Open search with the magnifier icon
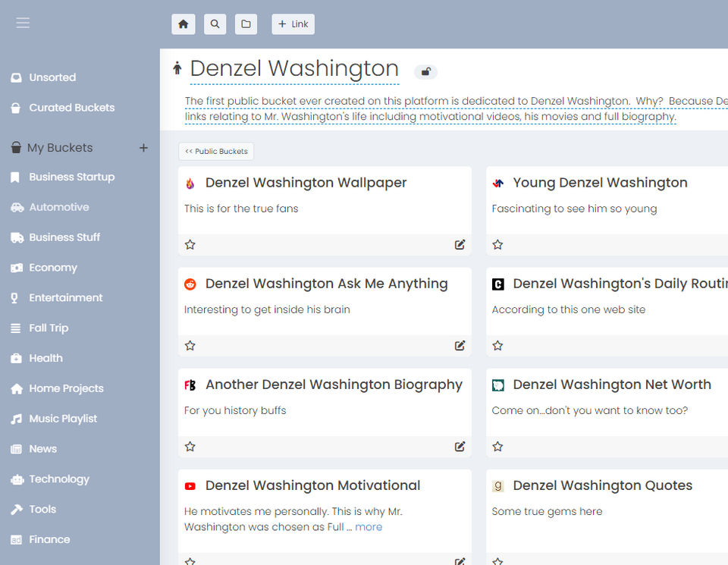The height and width of the screenshot is (565, 728). [x=215, y=24]
